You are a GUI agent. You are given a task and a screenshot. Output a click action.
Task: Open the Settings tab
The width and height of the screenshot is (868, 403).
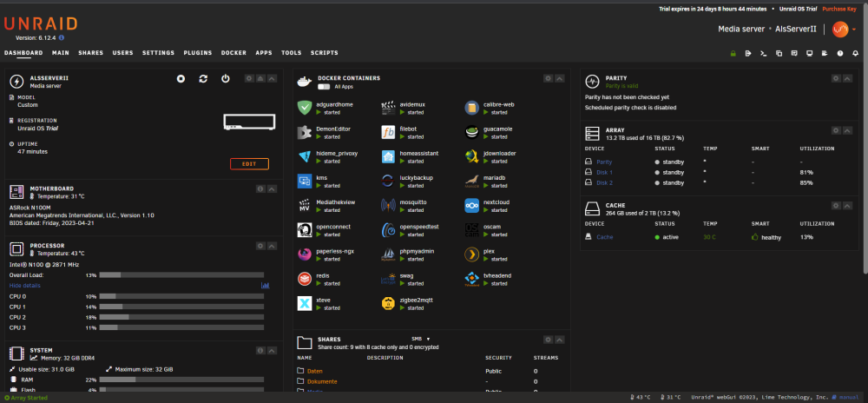[158, 53]
